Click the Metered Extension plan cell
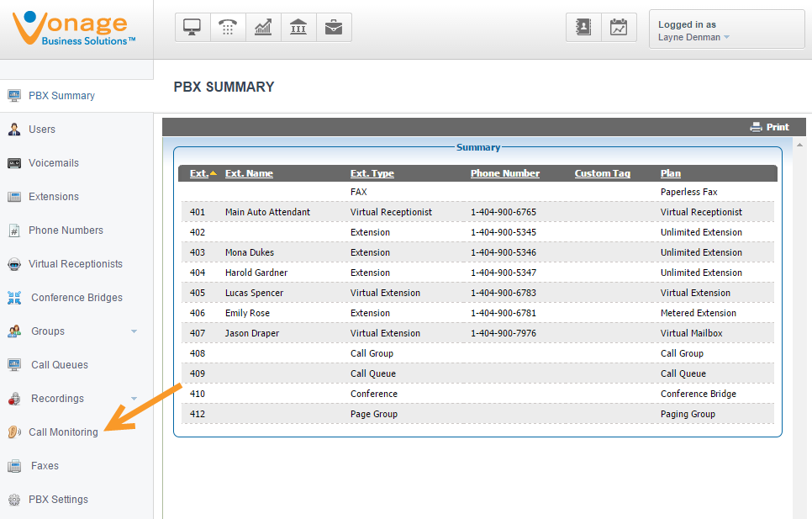Screen dimensions: 812x519 (698, 313)
